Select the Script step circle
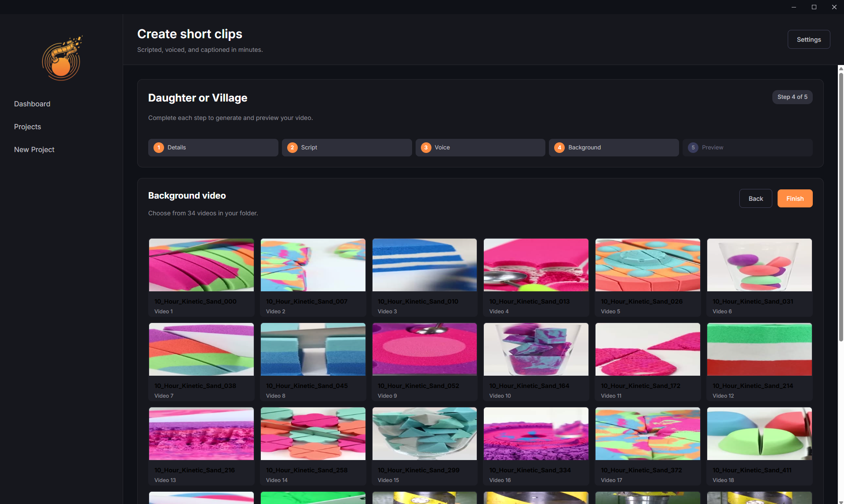Screen dimensions: 844x504 point(292,147)
